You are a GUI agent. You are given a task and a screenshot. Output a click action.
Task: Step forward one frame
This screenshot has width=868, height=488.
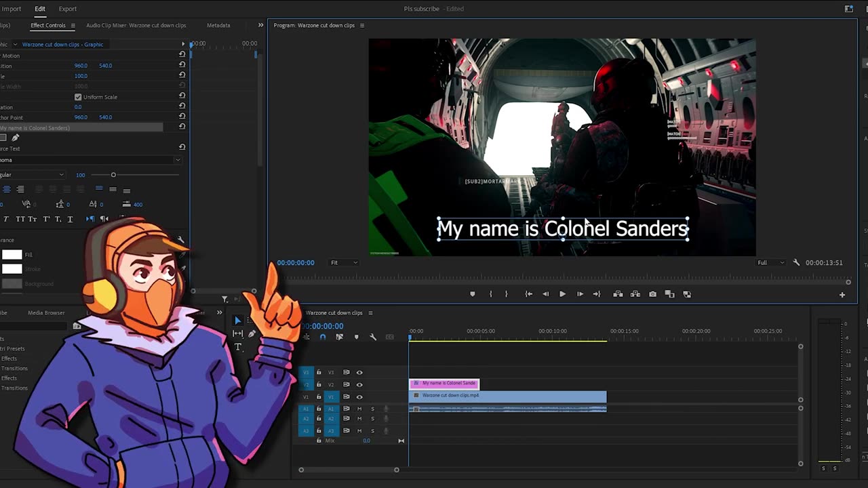point(580,294)
